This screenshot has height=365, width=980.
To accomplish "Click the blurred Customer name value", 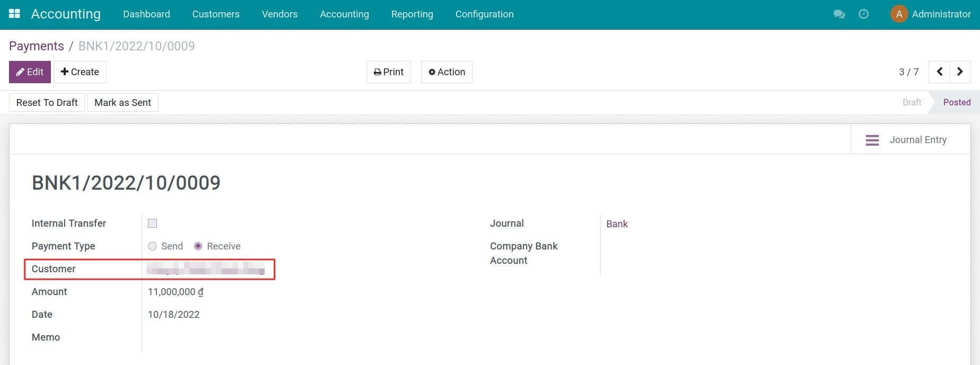I will click(x=206, y=269).
